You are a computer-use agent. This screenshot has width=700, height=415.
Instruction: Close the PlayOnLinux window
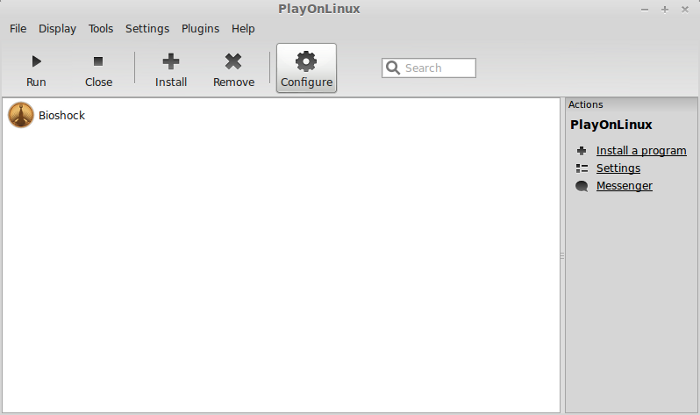[685, 9]
